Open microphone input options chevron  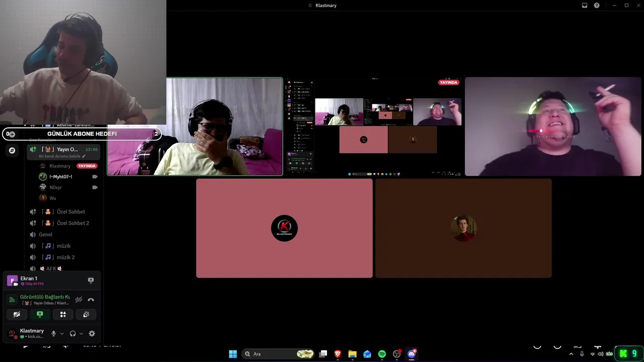62,333
